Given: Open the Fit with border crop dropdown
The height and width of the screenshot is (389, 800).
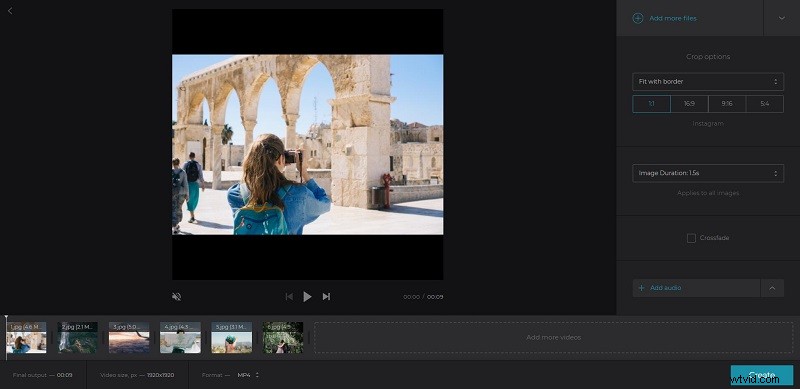Looking at the screenshot, I should click(x=708, y=82).
